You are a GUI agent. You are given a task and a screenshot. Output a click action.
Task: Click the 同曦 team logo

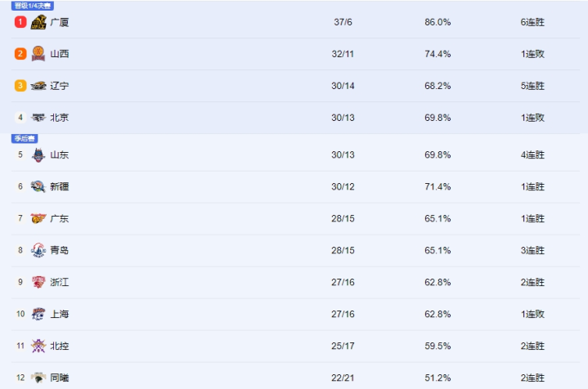pos(38,378)
